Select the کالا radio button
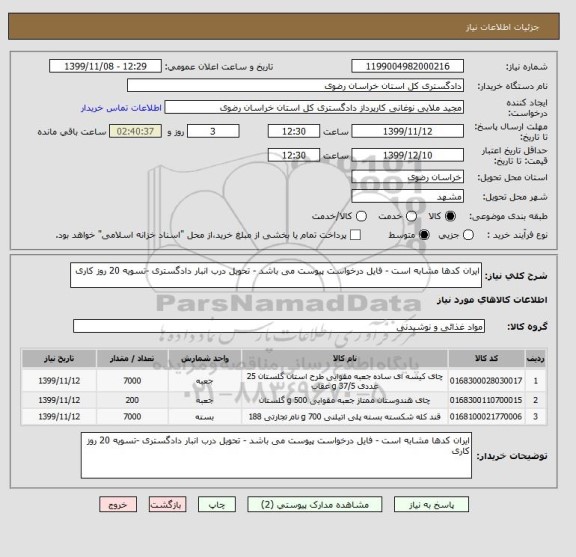The image size is (576, 557). pyautogui.click(x=450, y=216)
